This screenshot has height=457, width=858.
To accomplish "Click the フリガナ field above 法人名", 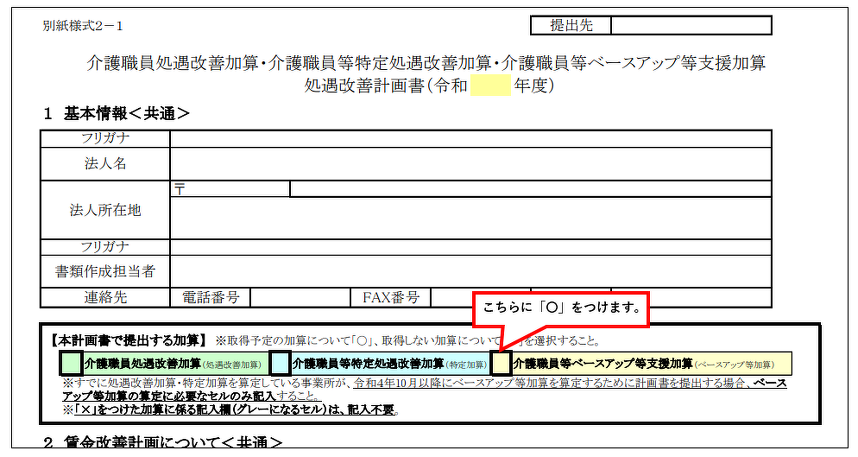I will tap(470, 139).
